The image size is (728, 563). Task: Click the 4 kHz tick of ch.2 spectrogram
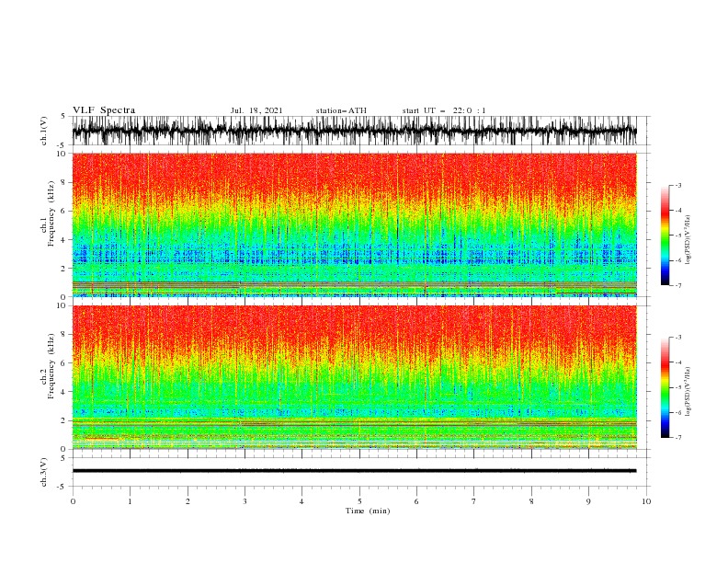tap(63, 392)
